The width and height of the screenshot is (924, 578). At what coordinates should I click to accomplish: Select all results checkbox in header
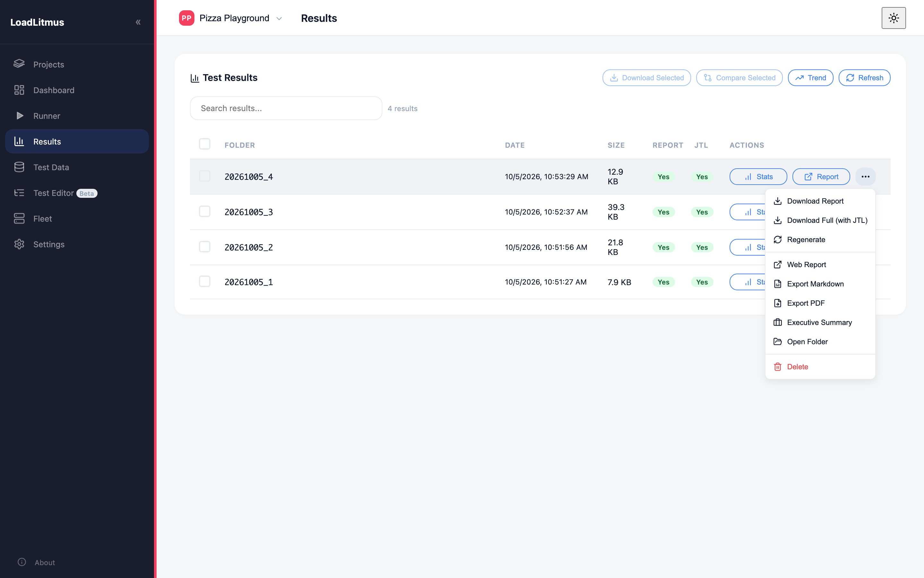[205, 144]
